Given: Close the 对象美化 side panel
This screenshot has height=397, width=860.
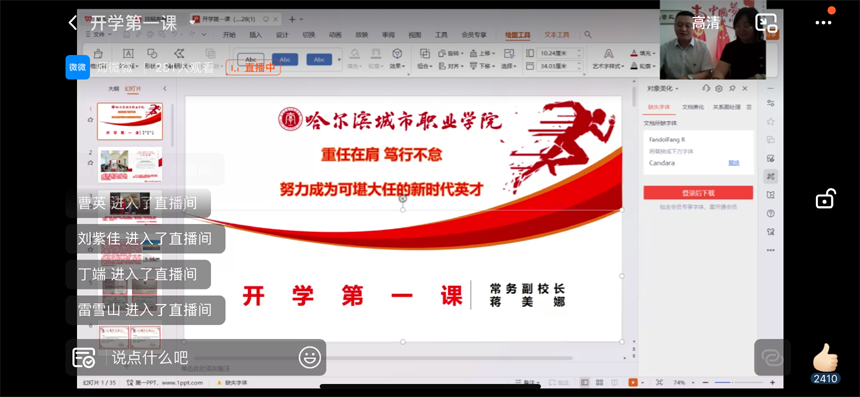Looking at the screenshot, I should 745,88.
